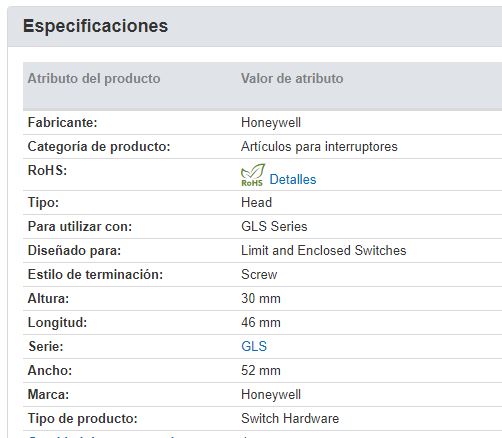
Task: Click the RoHS attribute label
Action: click(47, 170)
